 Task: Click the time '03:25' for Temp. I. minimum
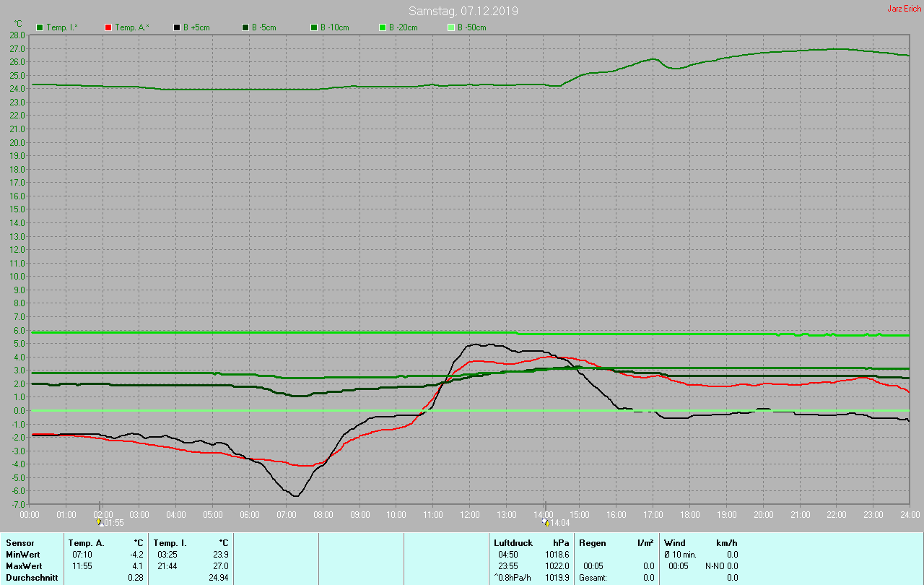coord(167,554)
